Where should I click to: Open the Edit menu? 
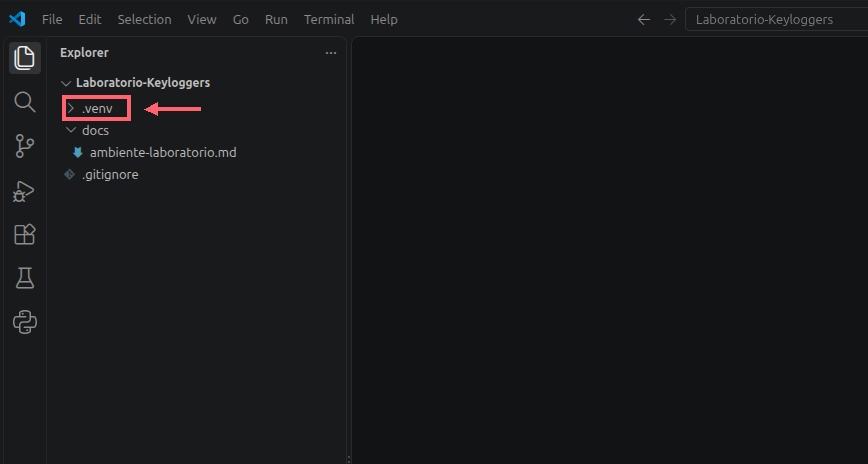coord(90,19)
